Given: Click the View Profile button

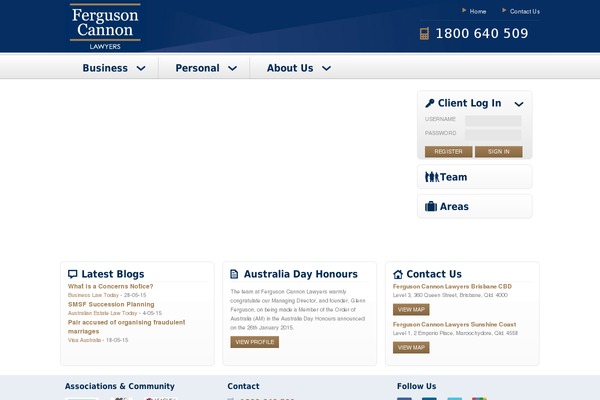Looking at the screenshot, I should click(254, 342).
